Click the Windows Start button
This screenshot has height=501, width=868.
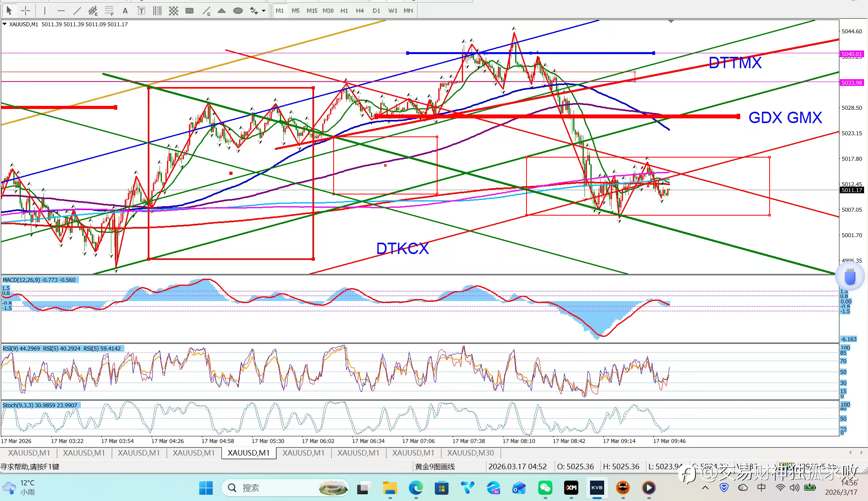click(x=206, y=488)
